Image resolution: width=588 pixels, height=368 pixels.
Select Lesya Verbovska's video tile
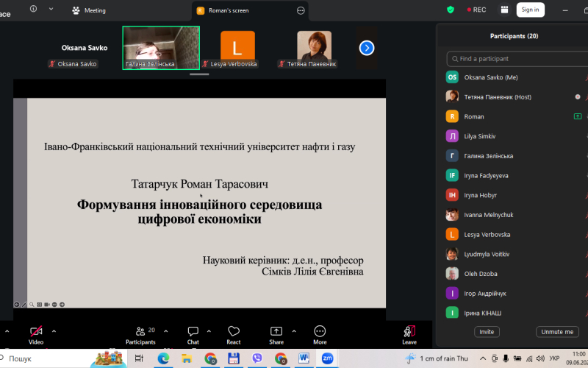pos(237,48)
